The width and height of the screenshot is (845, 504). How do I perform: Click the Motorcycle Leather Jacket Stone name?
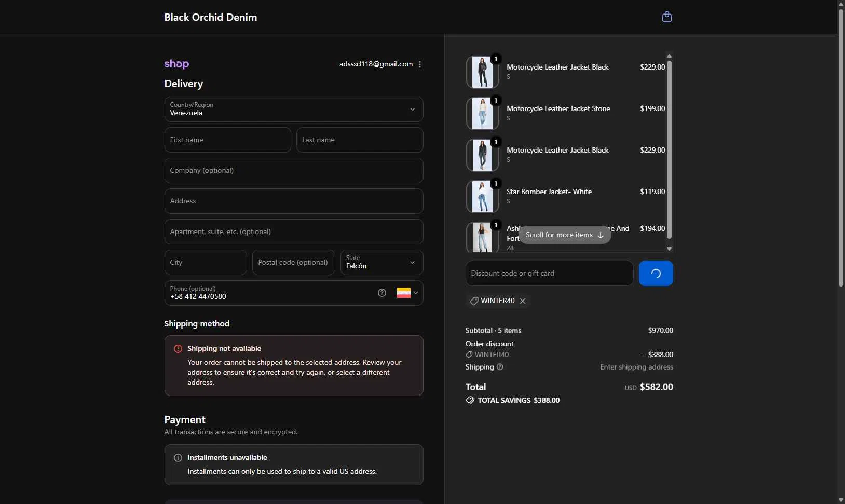tap(558, 109)
